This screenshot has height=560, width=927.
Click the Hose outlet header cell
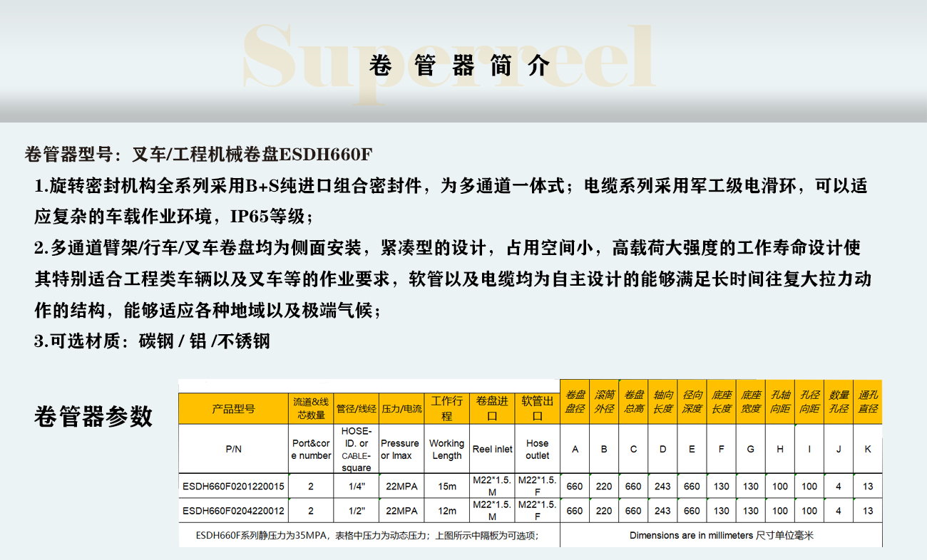click(x=537, y=449)
